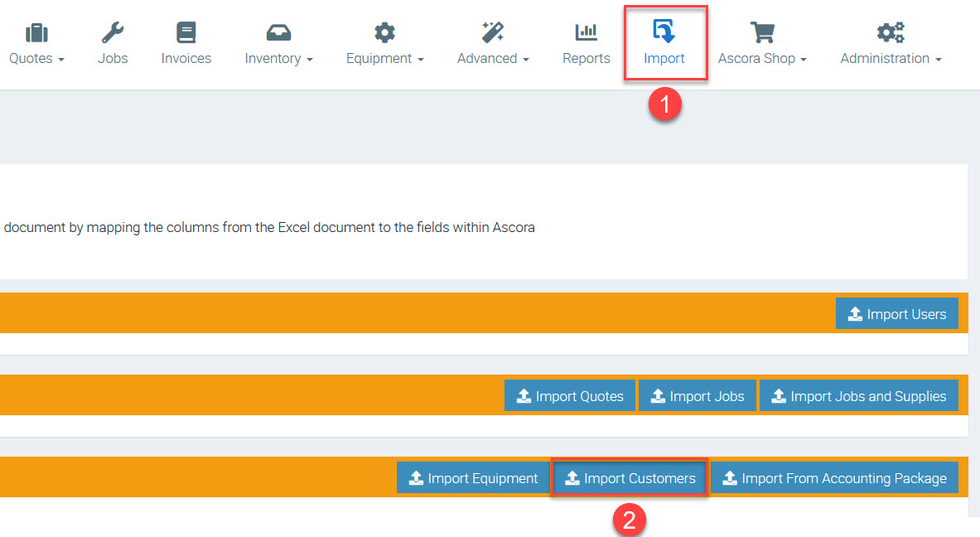The image size is (980, 537).
Task: Click the Import Customers button
Action: coord(630,478)
